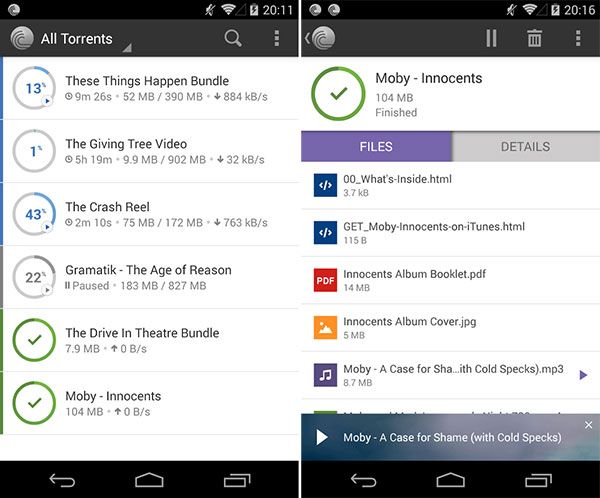Screen dimensions: 600x498
Task: Tap the 1% progress circle
Action: point(34,151)
